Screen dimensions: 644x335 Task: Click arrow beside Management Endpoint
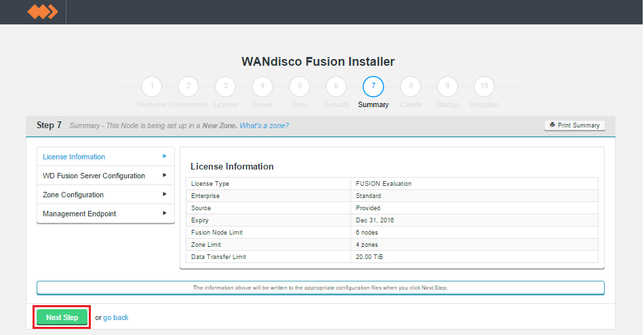click(164, 213)
